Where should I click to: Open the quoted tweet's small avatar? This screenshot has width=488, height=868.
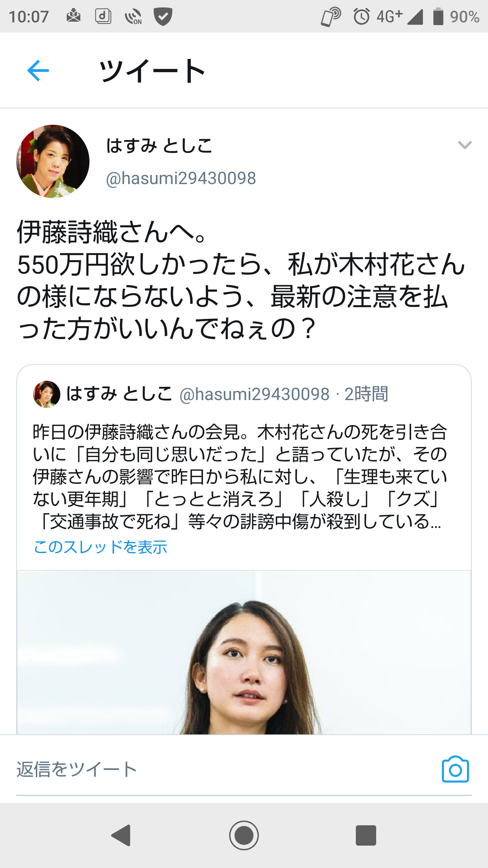point(47,394)
